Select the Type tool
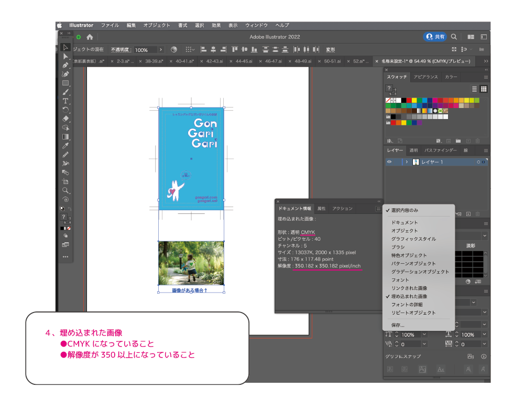Screen dimensions: 524x420 coord(65,101)
